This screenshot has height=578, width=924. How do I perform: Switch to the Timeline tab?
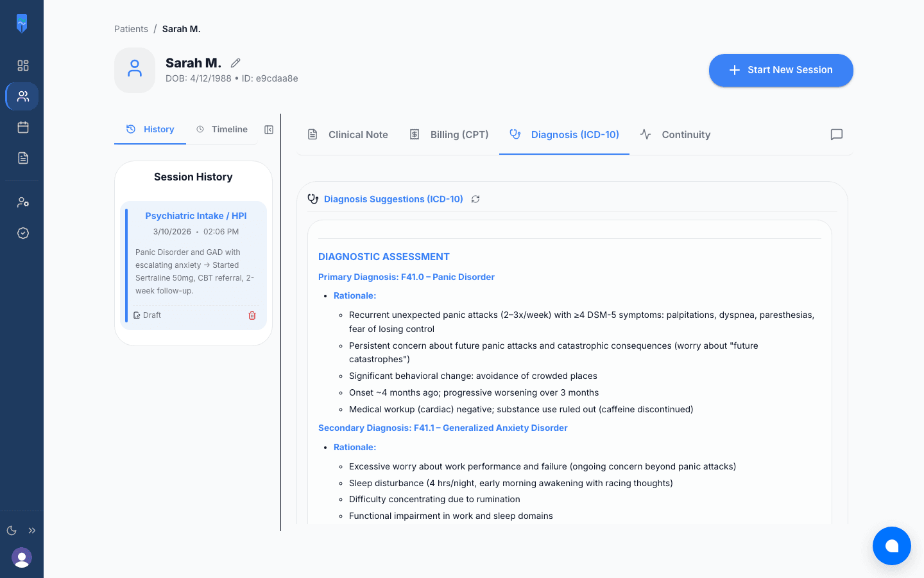(x=222, y=129)
